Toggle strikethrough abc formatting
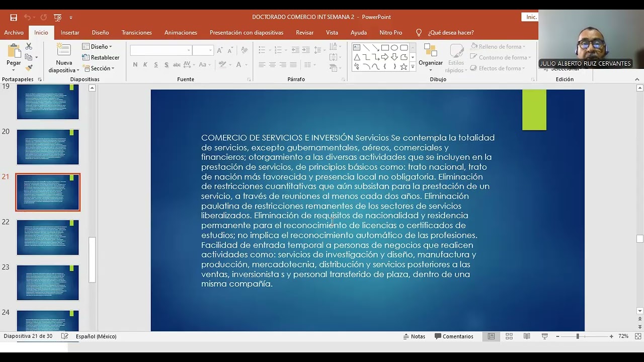The height and width of the screenshot is (362, 644). point(177,65)
